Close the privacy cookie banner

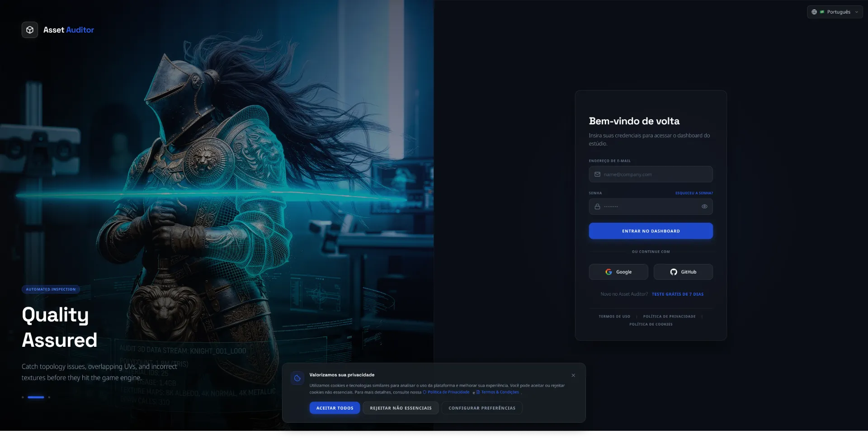point(573,375)
